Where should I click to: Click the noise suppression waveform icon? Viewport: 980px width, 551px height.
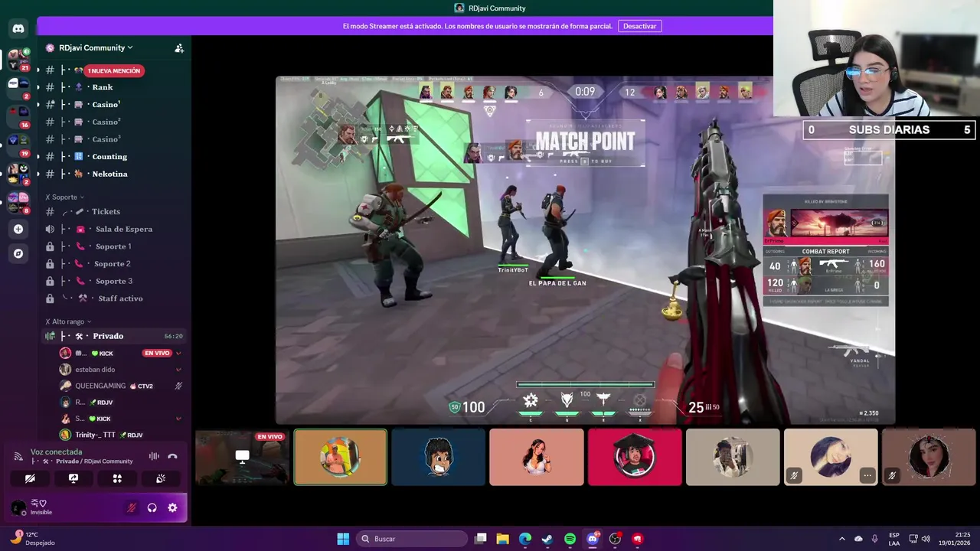pos(154,456)
